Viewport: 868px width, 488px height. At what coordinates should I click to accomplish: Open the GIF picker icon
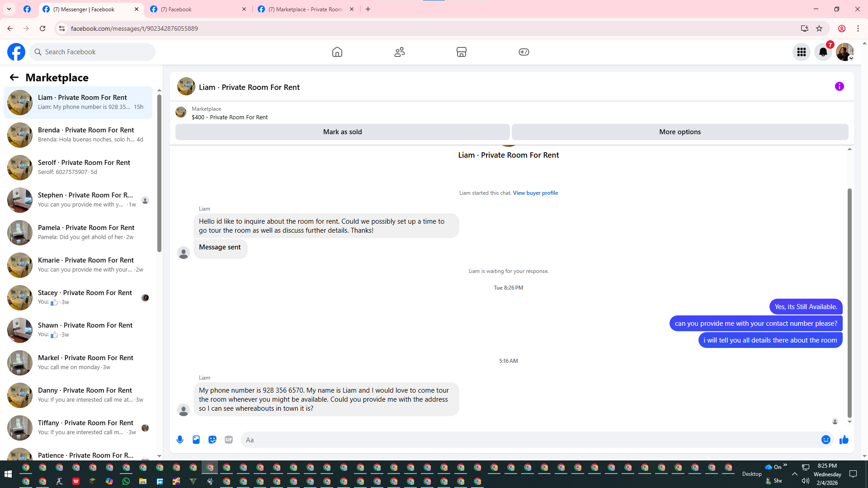[229, 440]
